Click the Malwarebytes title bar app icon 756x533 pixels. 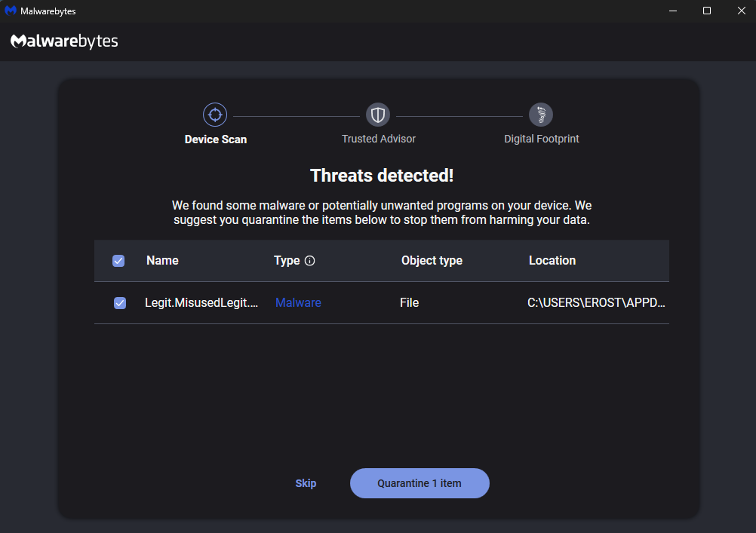click(x=11, y=11)
